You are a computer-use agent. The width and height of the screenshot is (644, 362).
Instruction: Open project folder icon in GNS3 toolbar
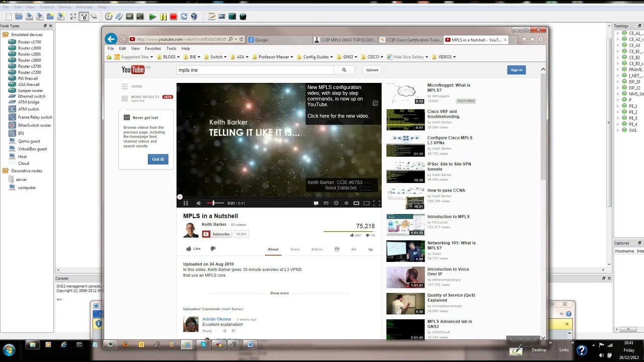pos(19,17)
